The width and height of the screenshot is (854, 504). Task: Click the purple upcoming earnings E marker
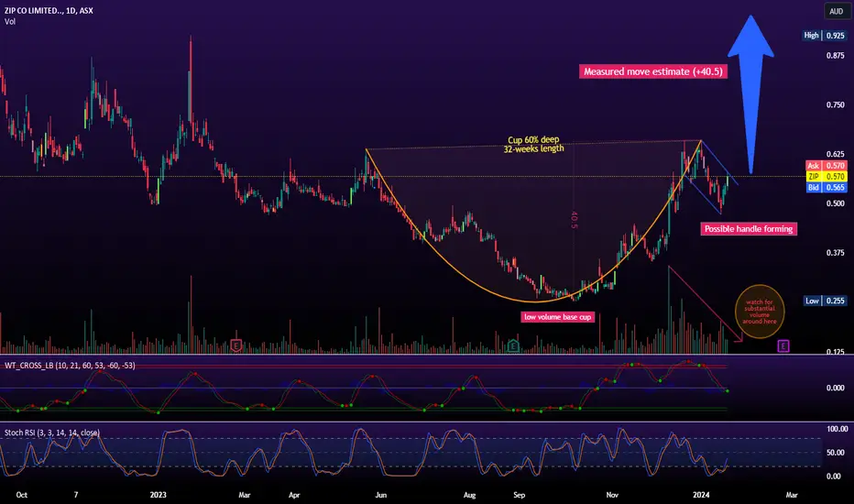pos(783,345)
